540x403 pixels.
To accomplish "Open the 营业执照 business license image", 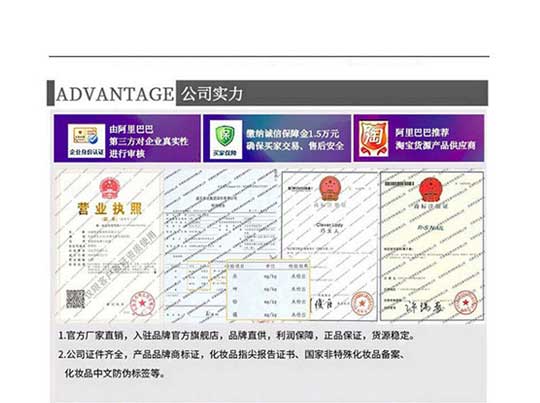I will click(108, 245).
